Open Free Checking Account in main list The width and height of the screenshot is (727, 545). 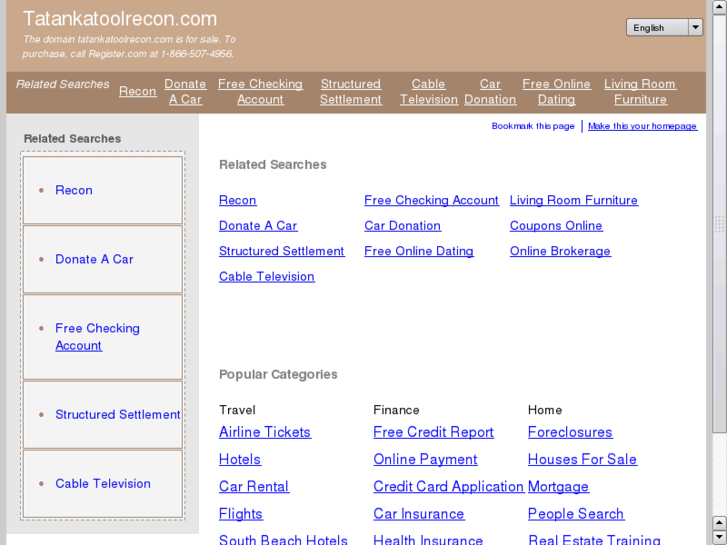(x=431, y=200)
